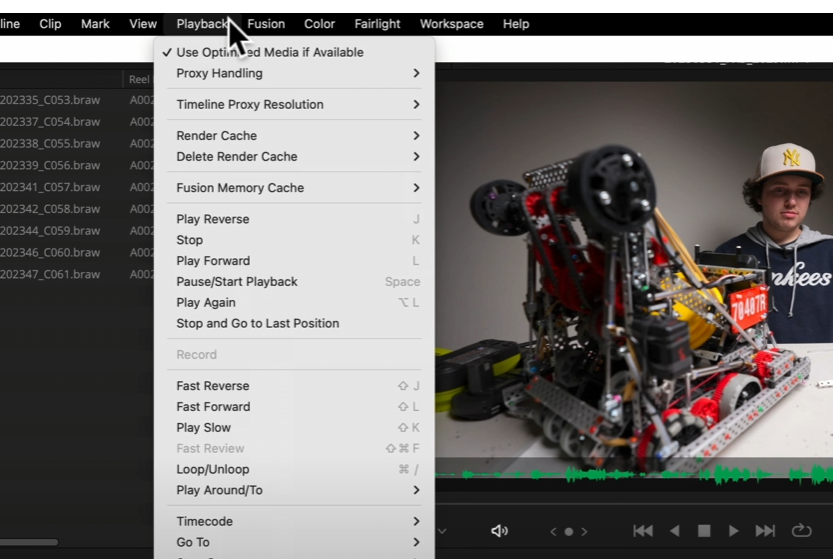Expand the Proxy Handling submenu
The height and width of the screenshot is (559, 833).
point(294,73)
